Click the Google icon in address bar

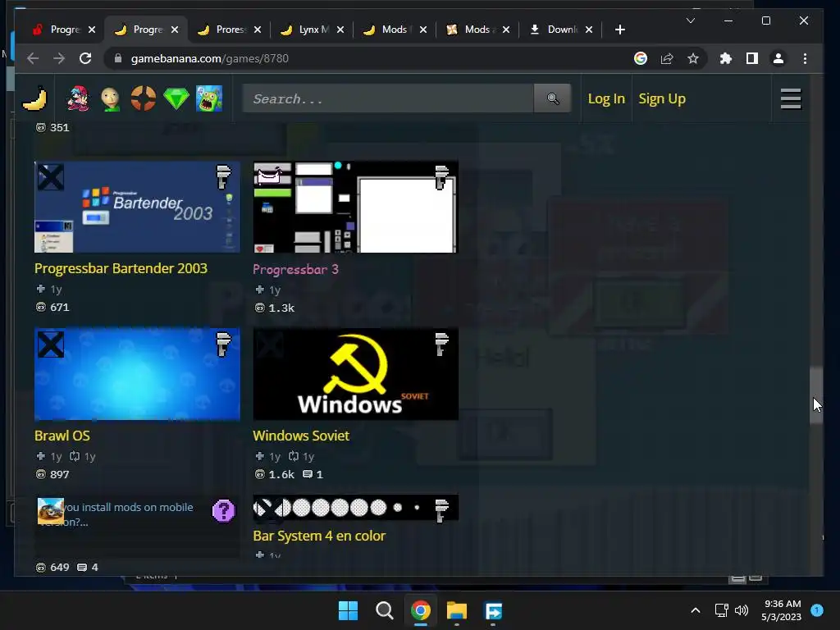640,58
